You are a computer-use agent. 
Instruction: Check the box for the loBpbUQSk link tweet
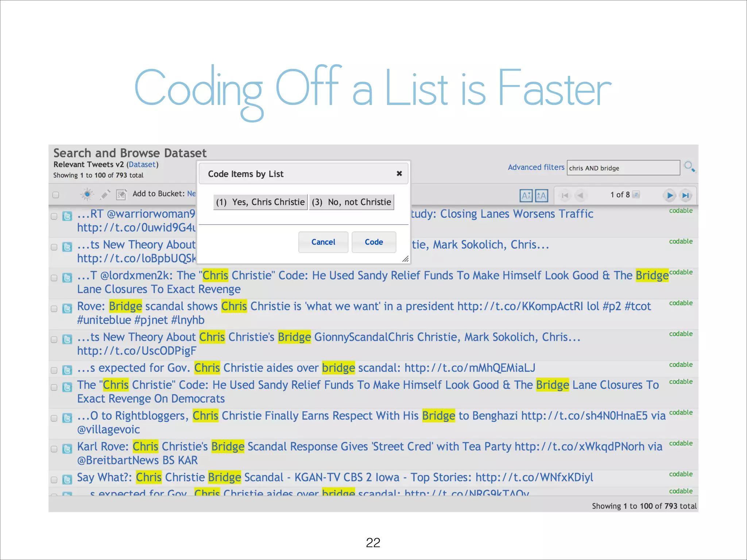click(x=54, y=247)
